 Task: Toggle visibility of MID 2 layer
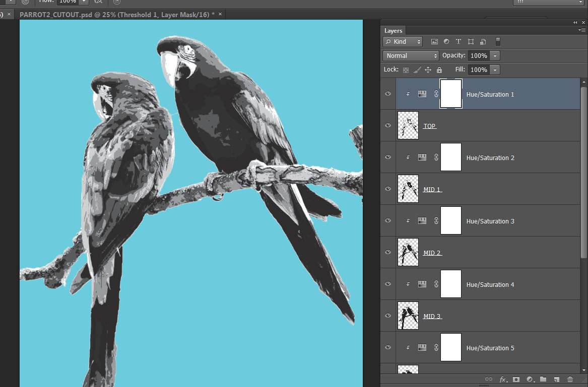(388, 253)
